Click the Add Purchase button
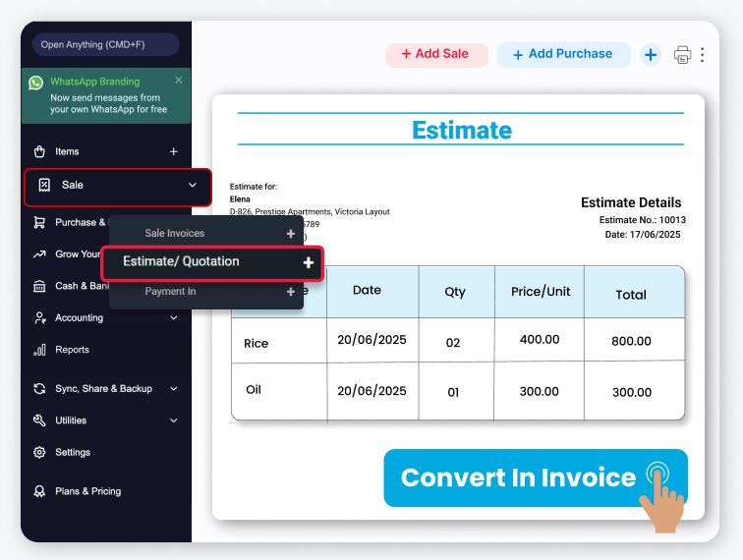The image size is (743, 560). (x=564, y=54)
